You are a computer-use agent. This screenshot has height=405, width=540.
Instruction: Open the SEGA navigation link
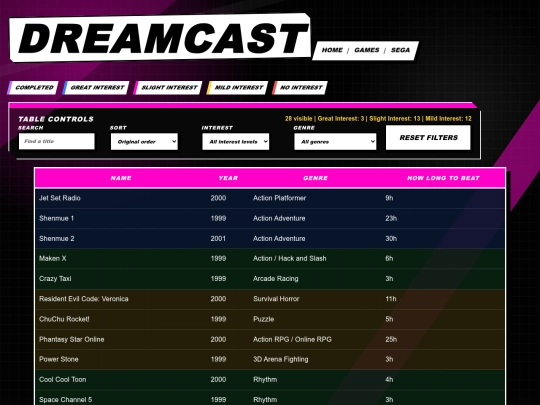pos(400,50)
